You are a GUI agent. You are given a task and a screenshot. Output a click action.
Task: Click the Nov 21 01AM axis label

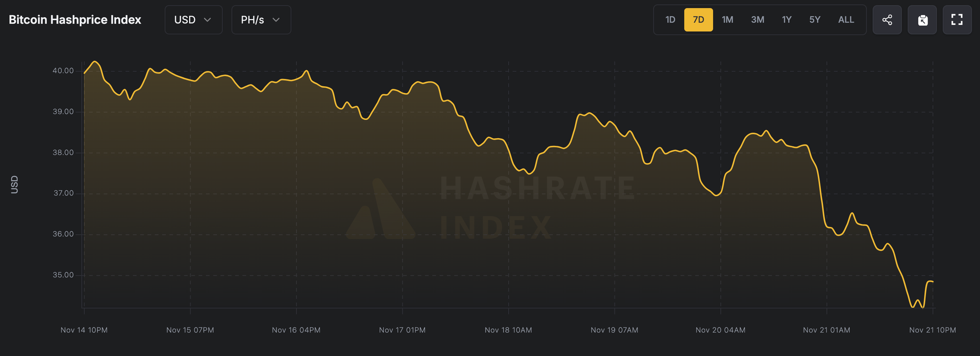pos(827,330)
